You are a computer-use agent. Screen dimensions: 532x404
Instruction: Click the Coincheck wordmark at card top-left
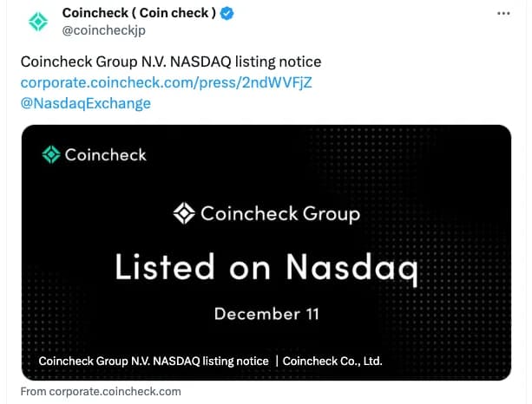tap(106, 155)
